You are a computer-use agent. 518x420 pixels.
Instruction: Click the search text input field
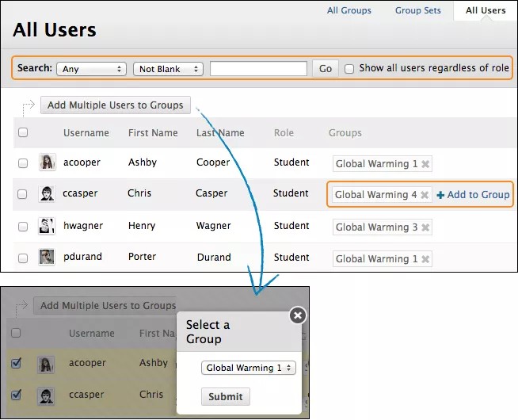(x=258, y=69)
